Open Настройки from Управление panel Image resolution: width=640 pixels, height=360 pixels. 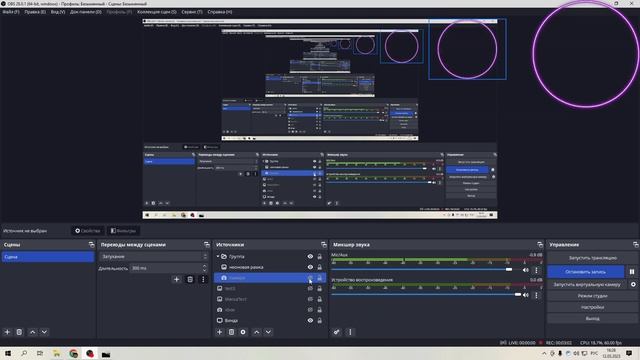(x=593, y=307)
